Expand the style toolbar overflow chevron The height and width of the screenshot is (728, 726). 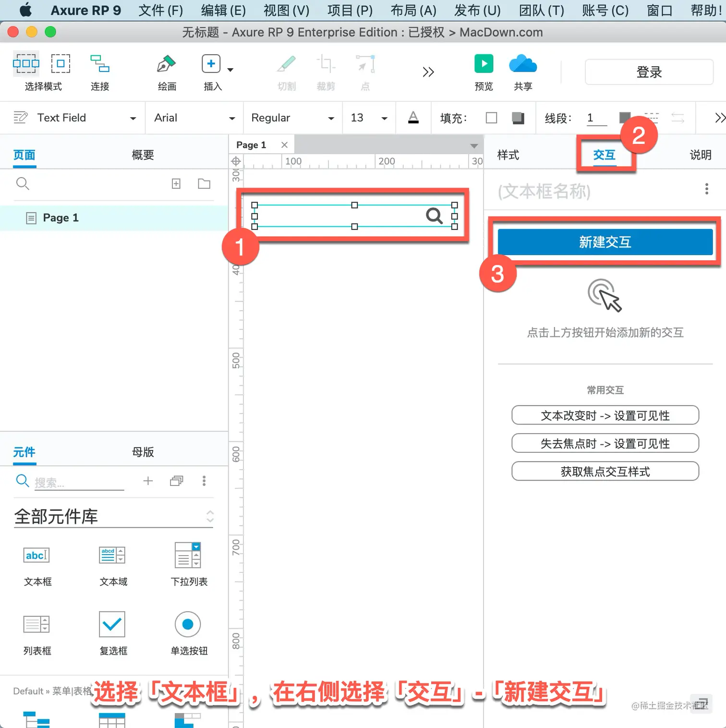(x=720, y=118)
